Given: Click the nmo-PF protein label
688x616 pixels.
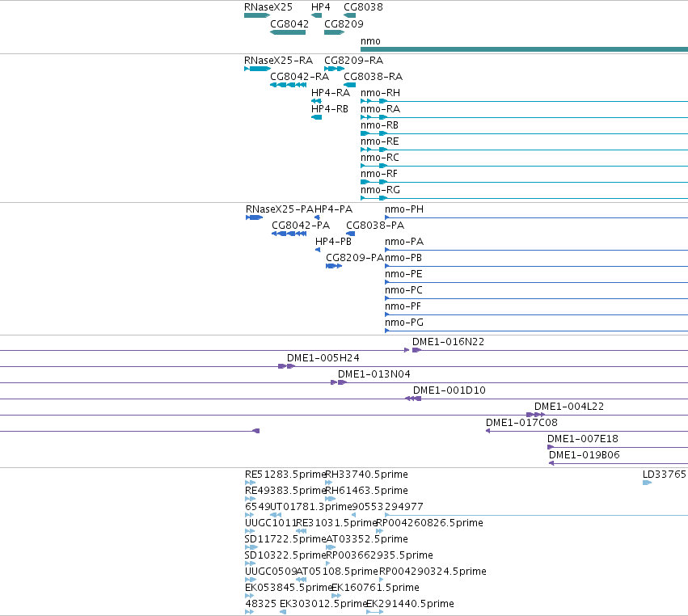Looking at the screenshot, I should click(x=403, y=306).
